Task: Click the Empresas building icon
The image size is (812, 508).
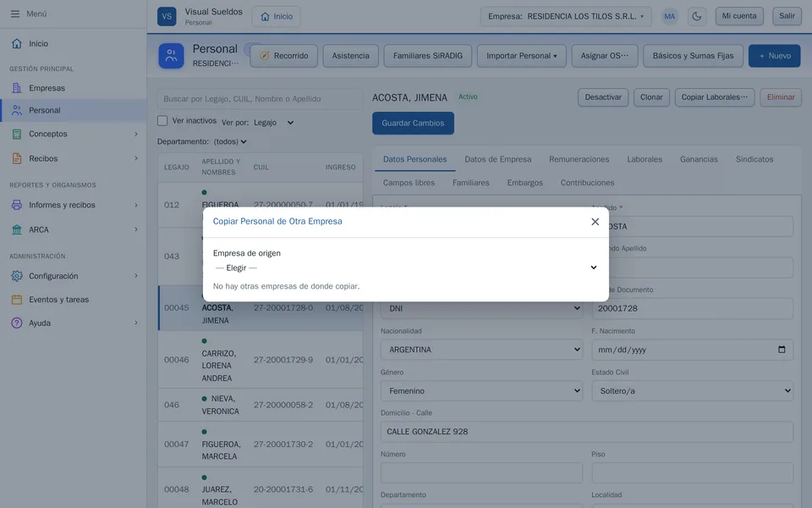Action: [17, 88]
